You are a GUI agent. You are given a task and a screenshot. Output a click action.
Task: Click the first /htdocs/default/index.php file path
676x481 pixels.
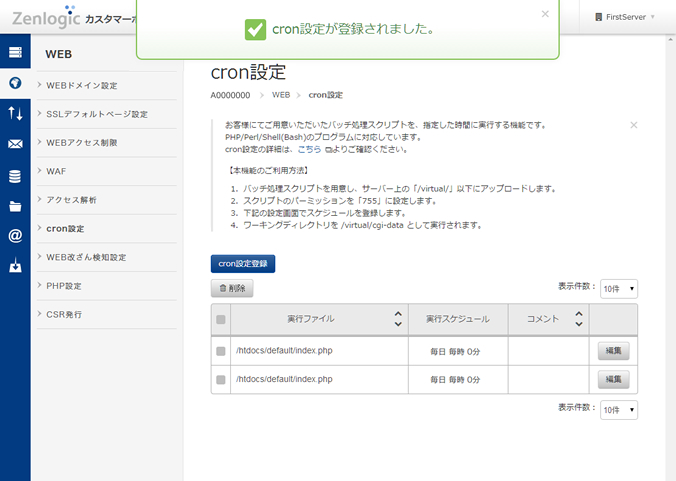284,351
